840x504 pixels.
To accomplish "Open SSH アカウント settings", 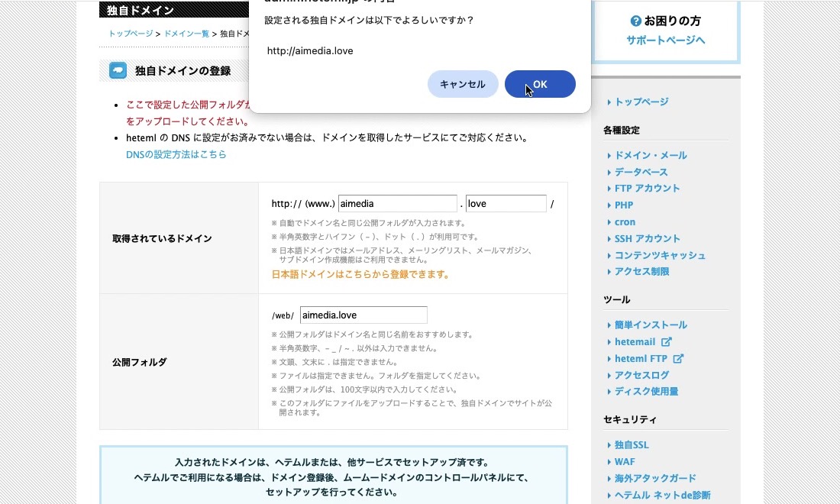I will tap(647, 238).
